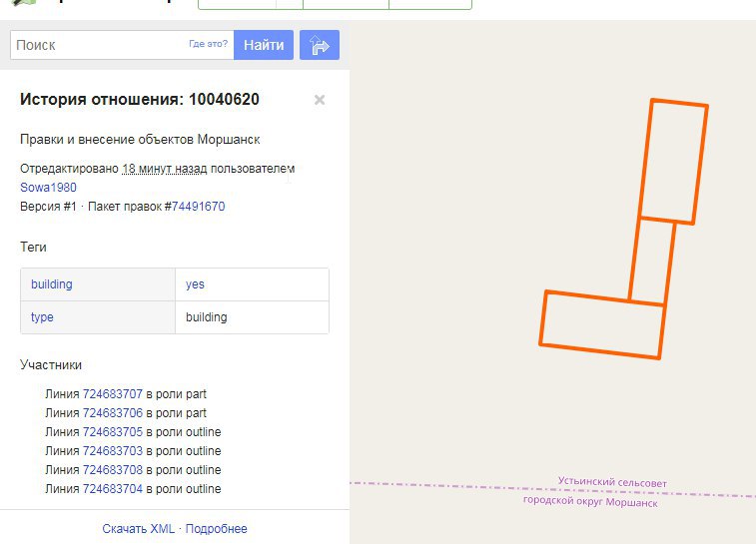Click the Подробнее details link
The width and height of the screenshot is (756, 544).
[x=216, y=529]
